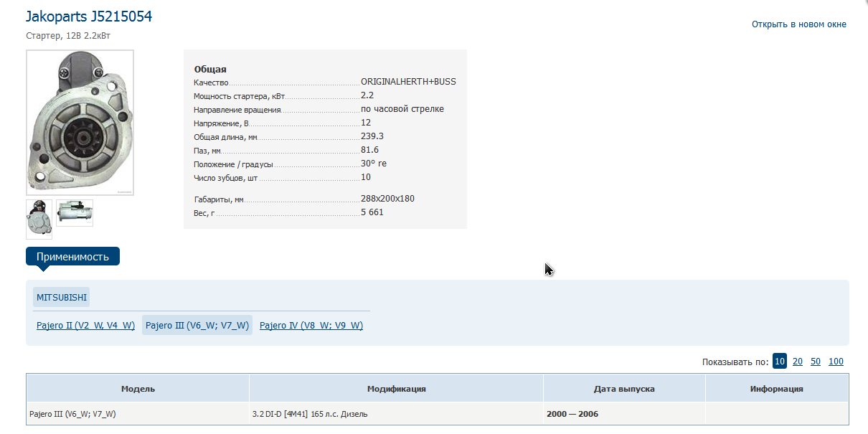The height and width of the screenshot is (434, 868).
Task: Select the second side-view starter thumbnail
Action: pos(75,212)
